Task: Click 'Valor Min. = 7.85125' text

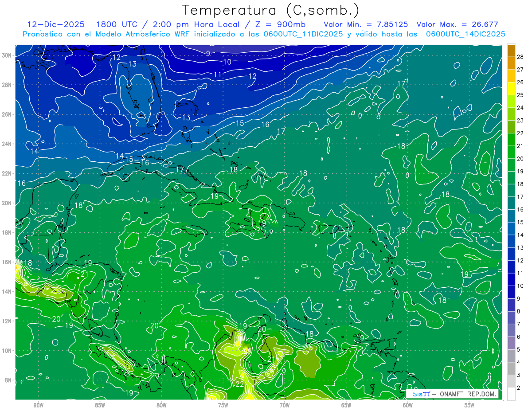Action: point(365,24)
